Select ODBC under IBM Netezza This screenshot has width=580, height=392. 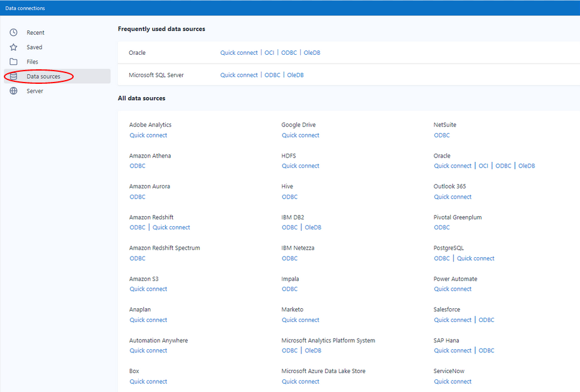coord(289,258)
